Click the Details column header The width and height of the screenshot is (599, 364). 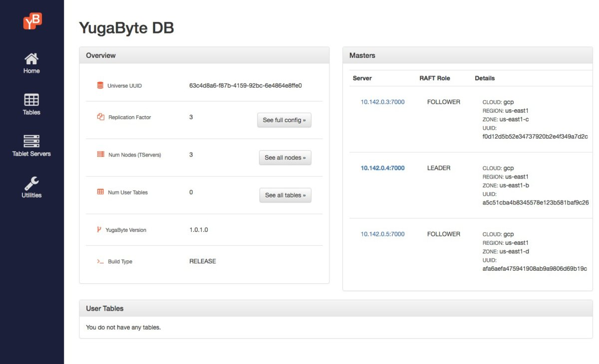(485, 78)
